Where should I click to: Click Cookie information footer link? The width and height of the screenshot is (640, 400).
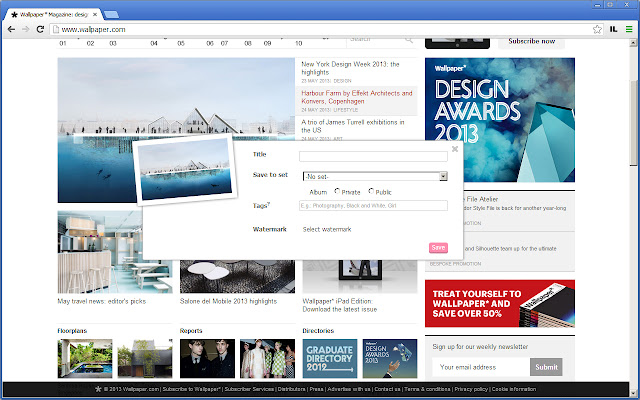click(x=514, y=389)
